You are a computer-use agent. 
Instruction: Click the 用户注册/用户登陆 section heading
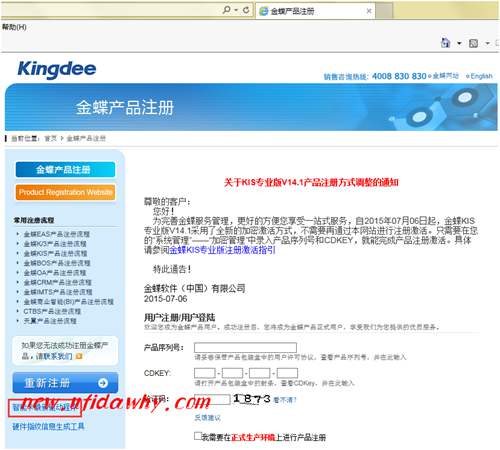(x=179, y=317)
